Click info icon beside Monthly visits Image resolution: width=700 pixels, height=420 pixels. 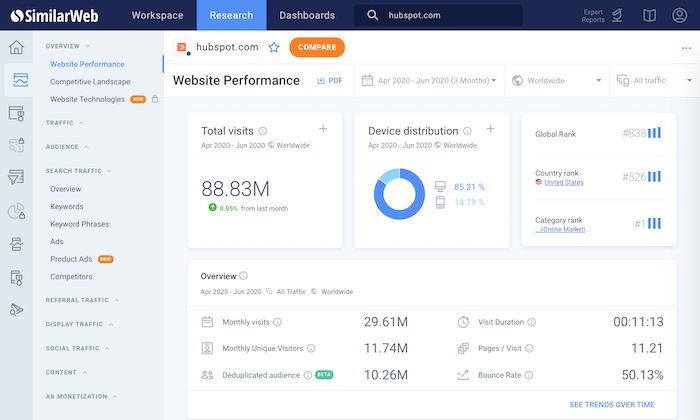click(x=277, y=322)
